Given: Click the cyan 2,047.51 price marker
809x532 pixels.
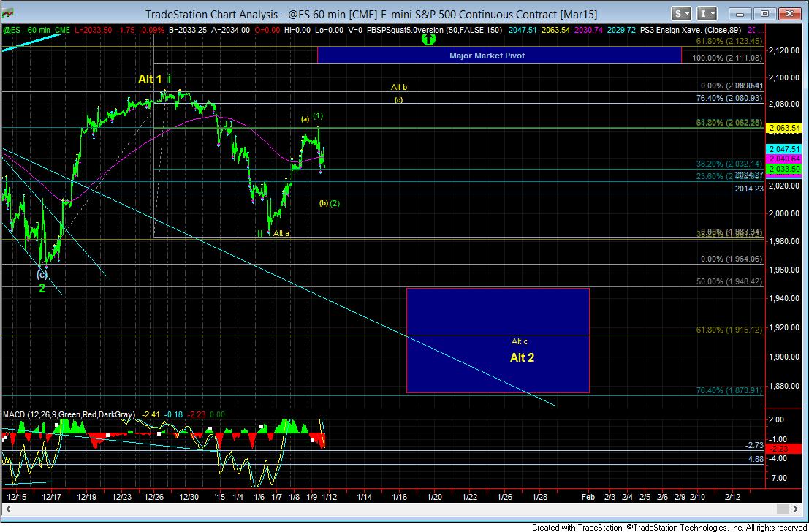Looking at the screenshot, I should coord(784,149).
